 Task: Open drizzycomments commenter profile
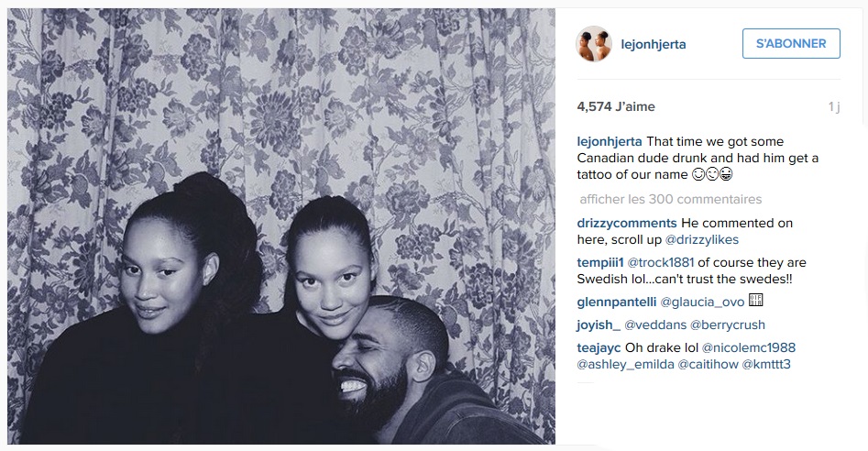[x=627, y=223]
